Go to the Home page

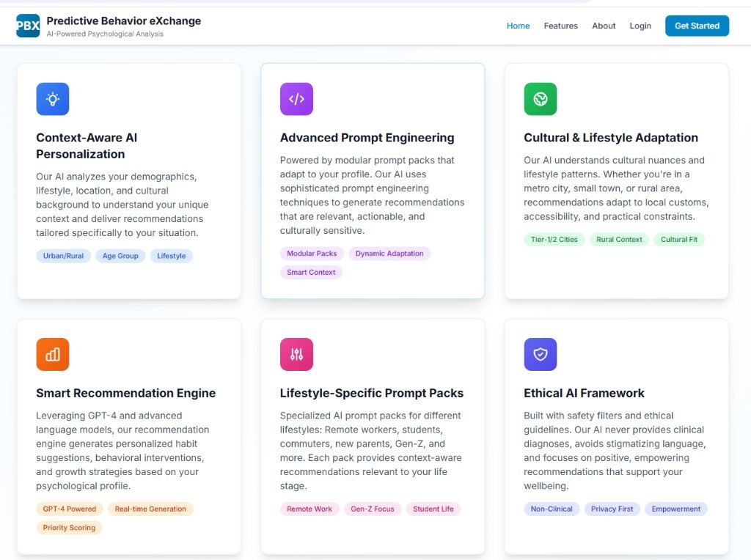(519, 26)
